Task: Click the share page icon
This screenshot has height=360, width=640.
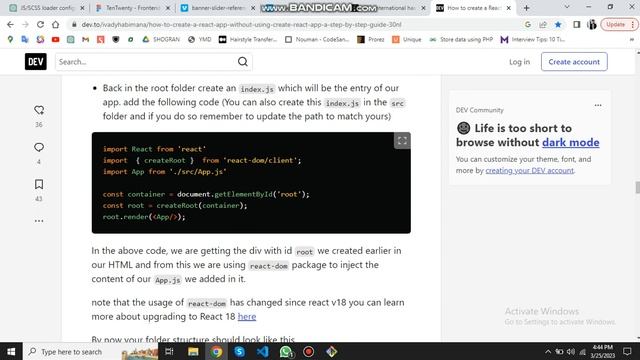Action: pyautogui.click(x=542, y=24)
